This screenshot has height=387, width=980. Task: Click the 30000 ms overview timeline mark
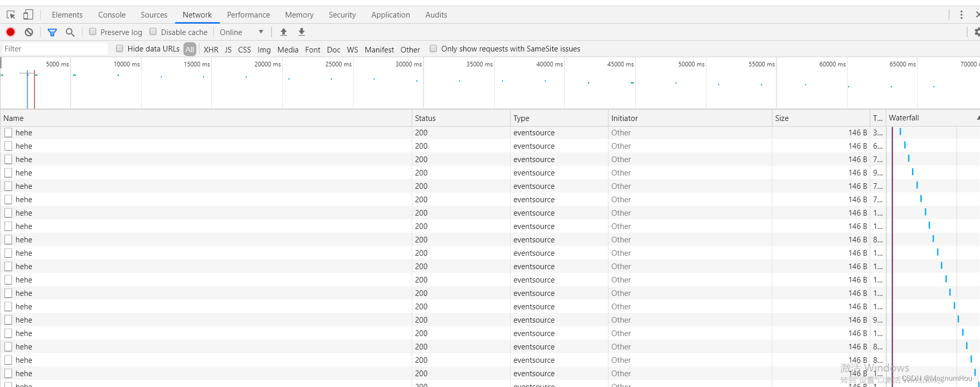409,64
